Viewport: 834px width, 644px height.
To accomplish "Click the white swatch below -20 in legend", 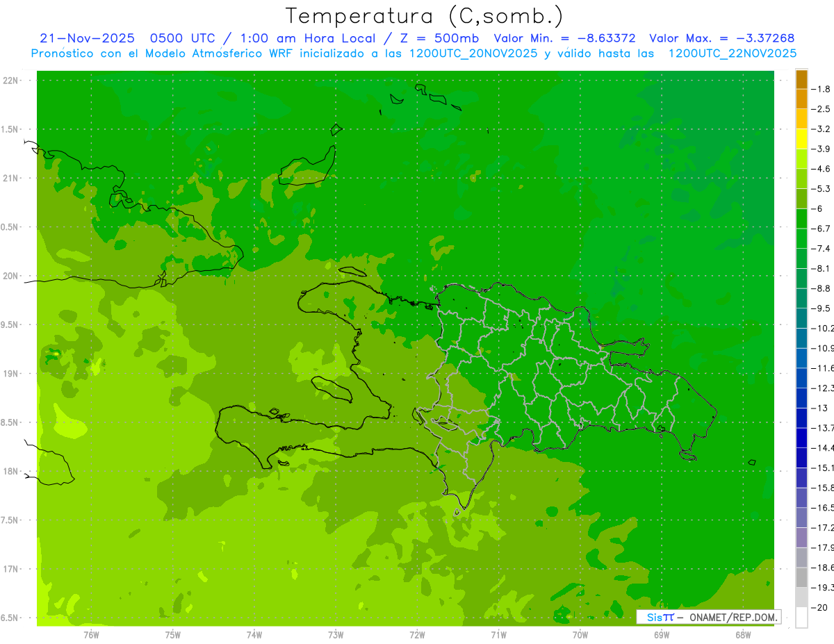I will pyautogui.click(x=801, y=618).
